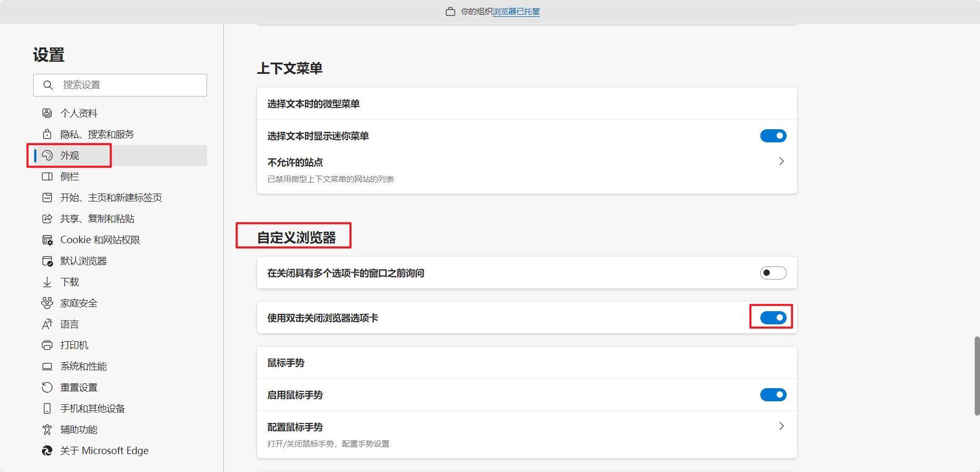The width and height of the screenshot is (980, 472).
Task: Click the language icon beside 语言
Action: point(47,324)
